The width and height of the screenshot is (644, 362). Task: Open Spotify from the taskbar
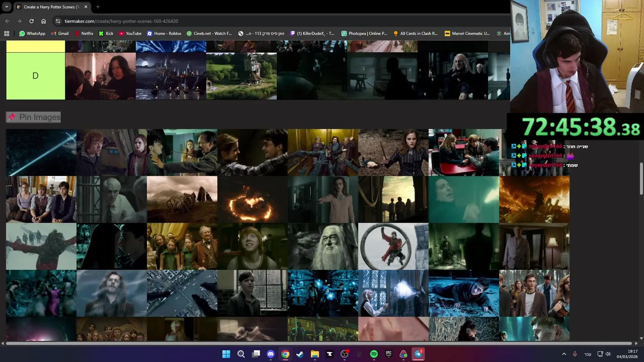[374, 354]
